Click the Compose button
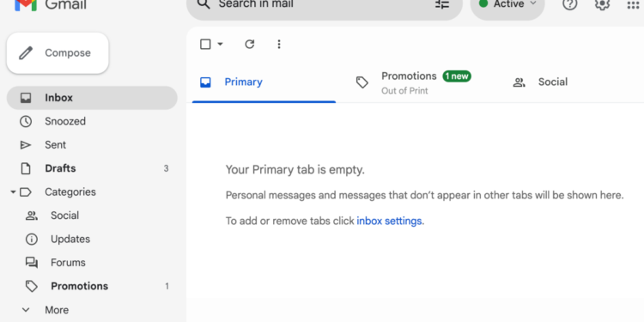Viewport: 644px width, 322px height. (x=58, y=53)
